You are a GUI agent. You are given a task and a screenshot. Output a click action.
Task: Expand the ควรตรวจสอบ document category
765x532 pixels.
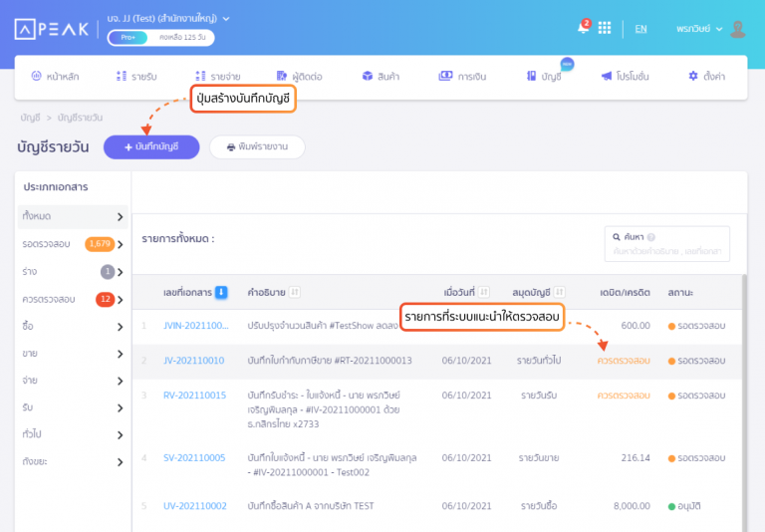120,299
